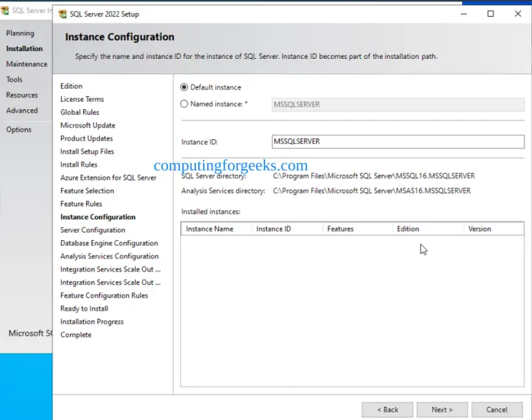Open the Database Engine Configuration step
The width and height of the screenshot is (532, 420).
pos(109,244)
